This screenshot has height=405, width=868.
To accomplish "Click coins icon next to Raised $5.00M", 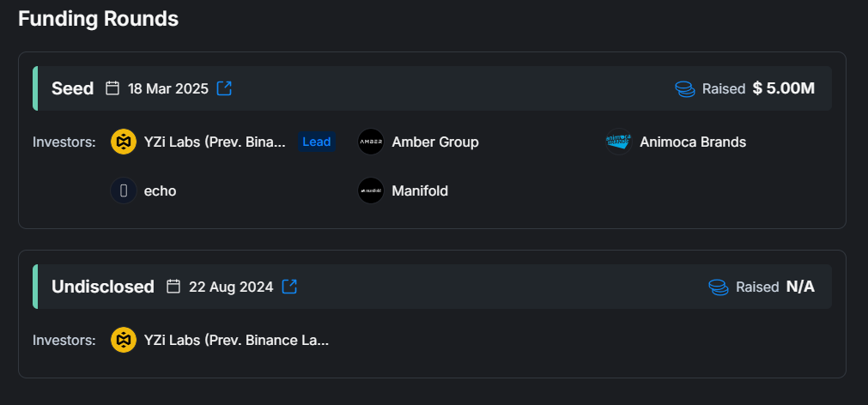I will pos(684,88).
